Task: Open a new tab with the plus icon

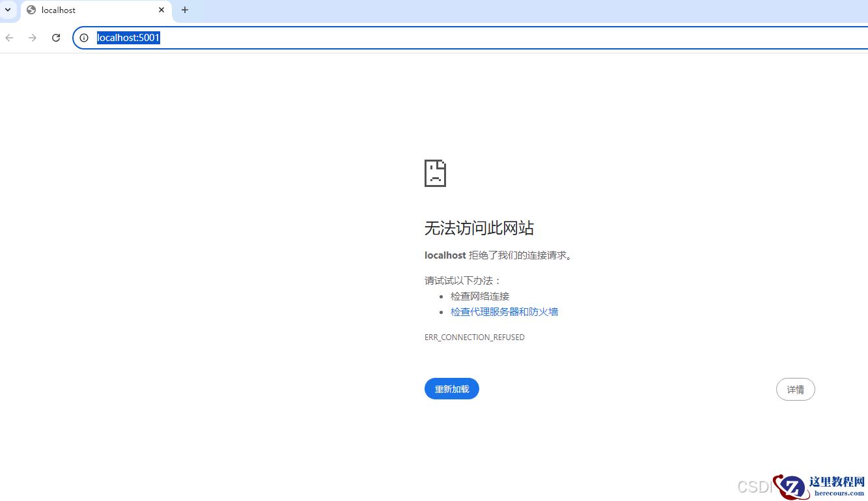Action: 185,10
